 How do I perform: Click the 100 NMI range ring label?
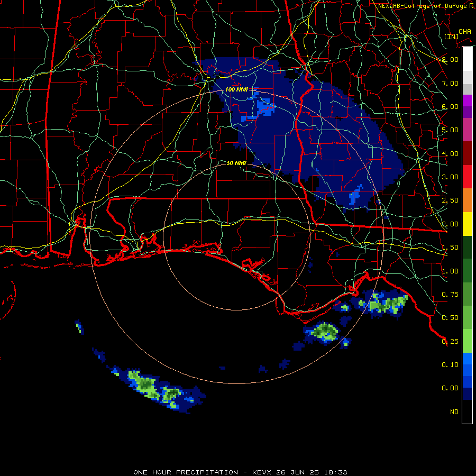pyautogui.click(x=236, y=89)
